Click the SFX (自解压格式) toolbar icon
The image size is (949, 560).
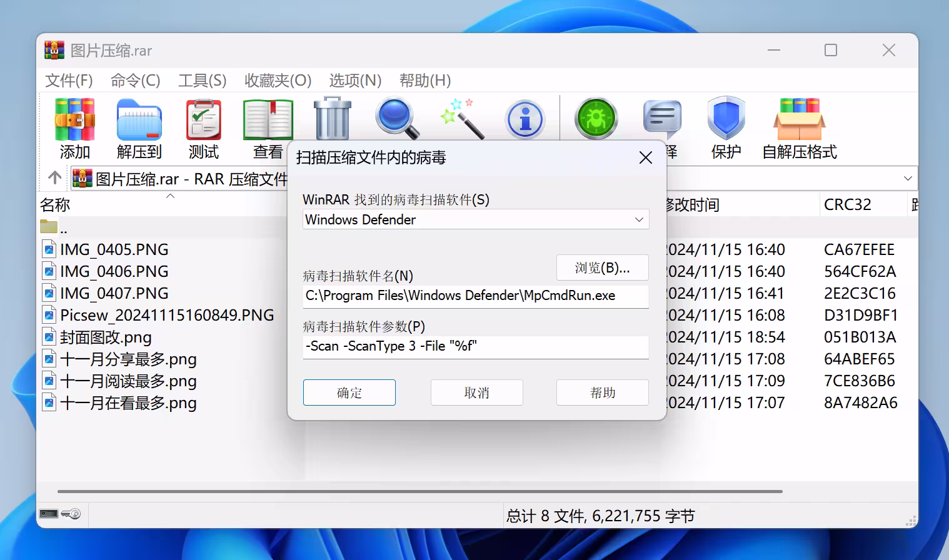click(x=799, y=119)
